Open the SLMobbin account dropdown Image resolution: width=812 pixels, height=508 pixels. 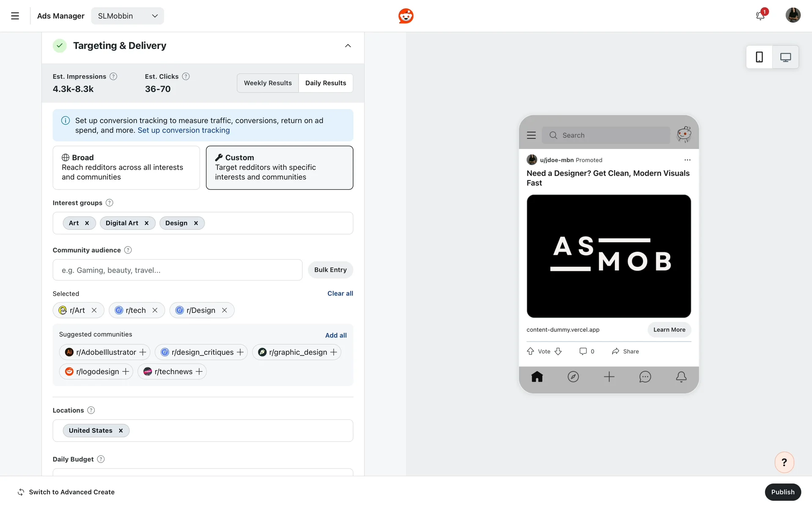127,16
